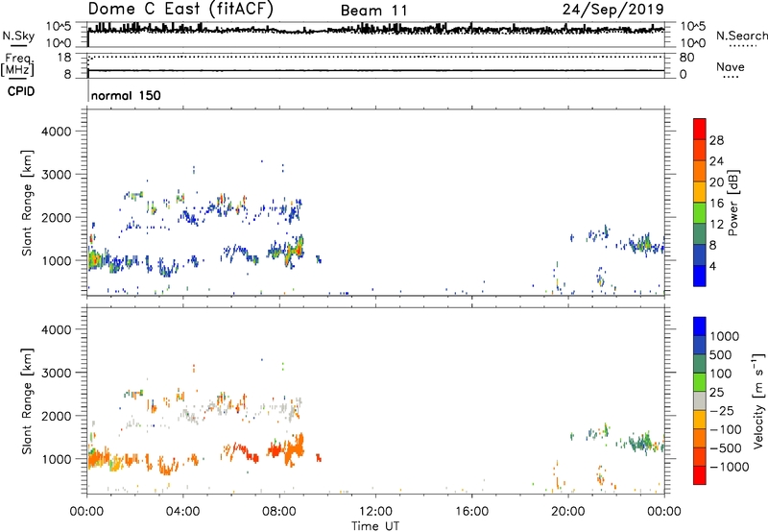Click the '-1000' value on the Velocity scale

[730, 467]
